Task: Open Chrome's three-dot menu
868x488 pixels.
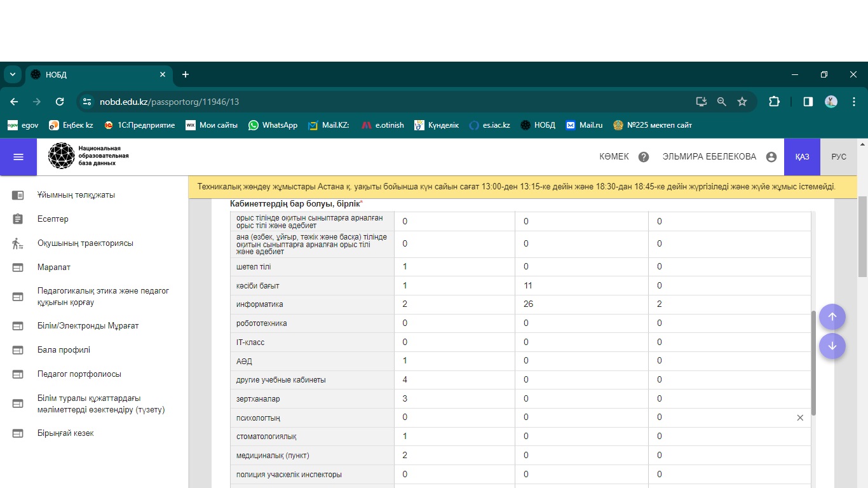Action: tap(854, 102)
